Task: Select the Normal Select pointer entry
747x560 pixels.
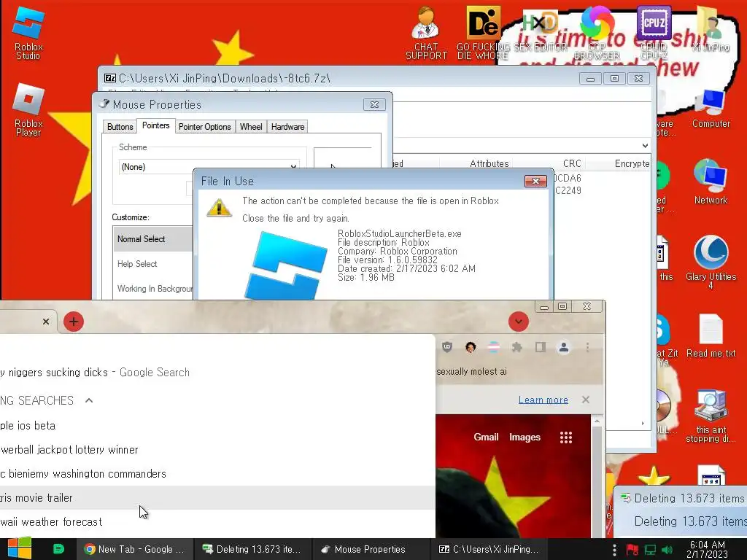Action: (x=153, y=239)
